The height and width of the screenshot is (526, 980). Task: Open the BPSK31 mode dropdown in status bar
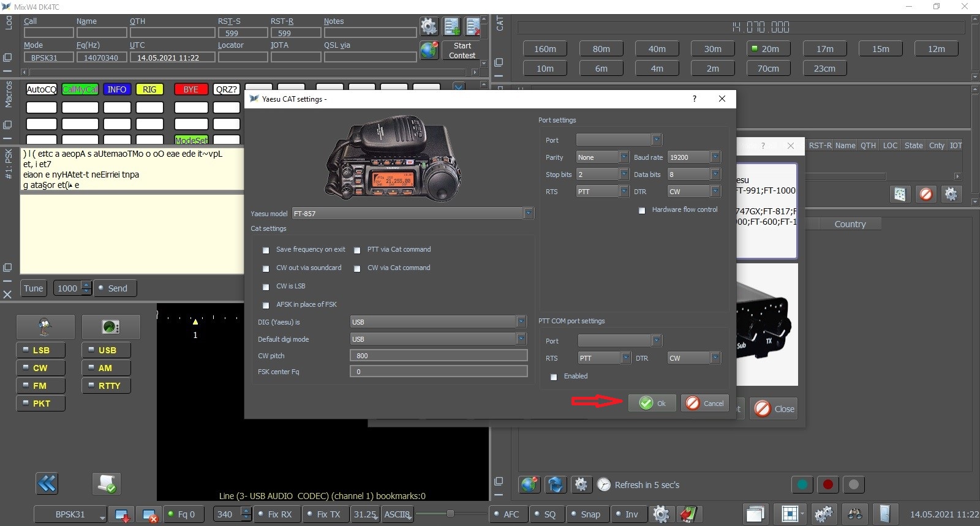[x=70, y=514]
